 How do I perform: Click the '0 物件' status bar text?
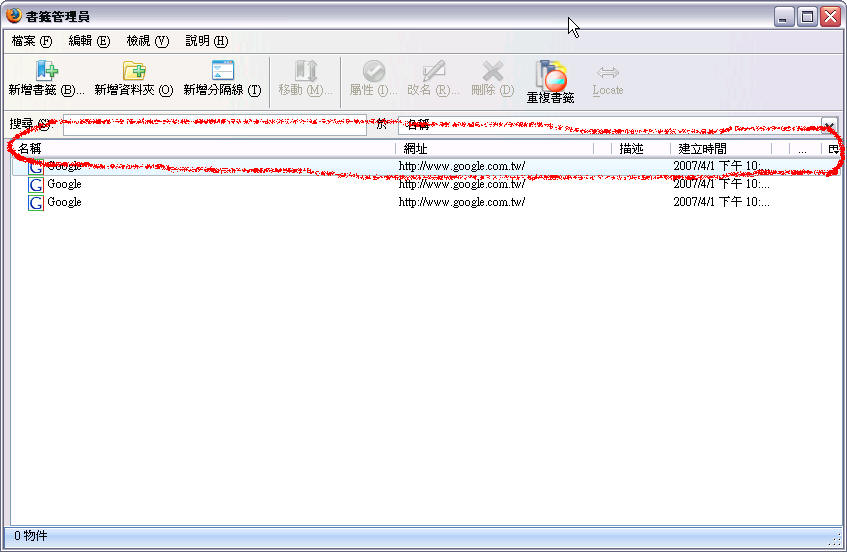31,536
